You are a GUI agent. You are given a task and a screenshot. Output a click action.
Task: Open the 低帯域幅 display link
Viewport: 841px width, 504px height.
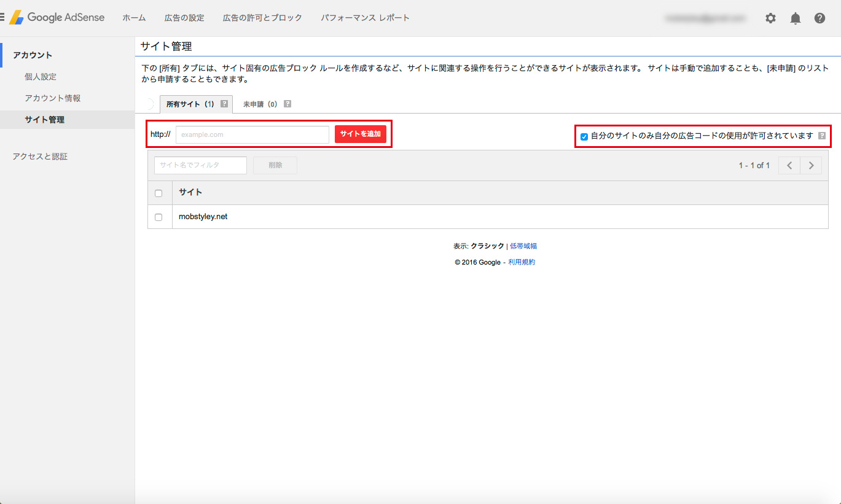(523, 246)
